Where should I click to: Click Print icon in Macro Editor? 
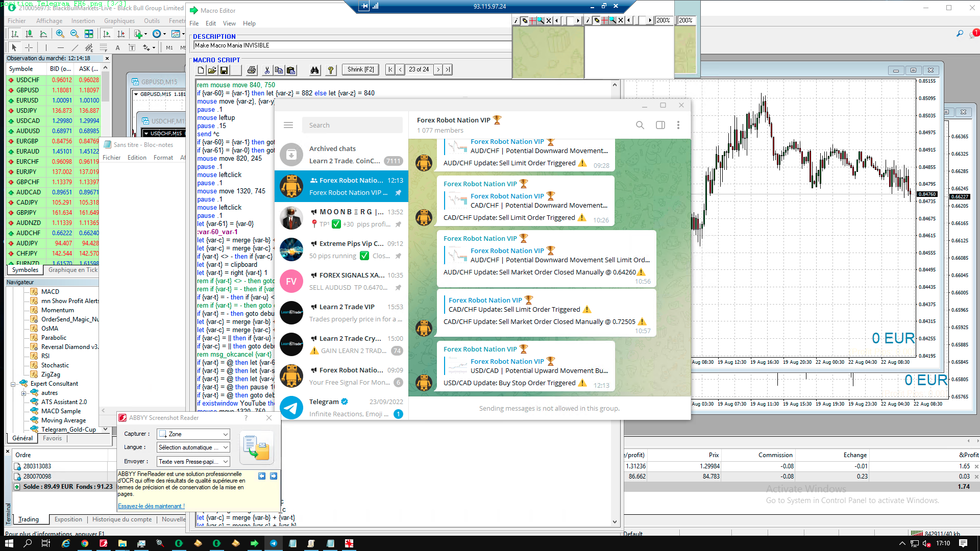tap(252, 70)
